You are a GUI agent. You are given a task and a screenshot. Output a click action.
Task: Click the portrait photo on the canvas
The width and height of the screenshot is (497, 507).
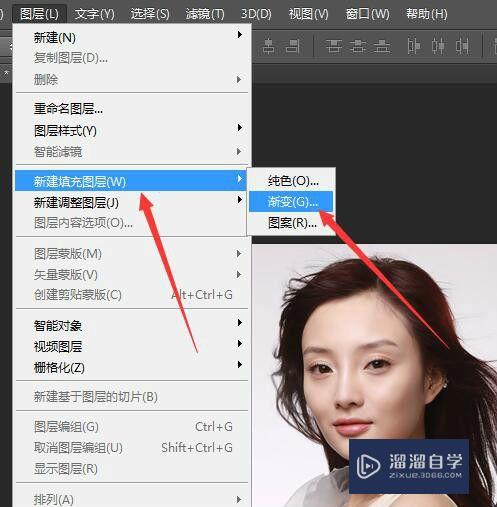point(374,376)
